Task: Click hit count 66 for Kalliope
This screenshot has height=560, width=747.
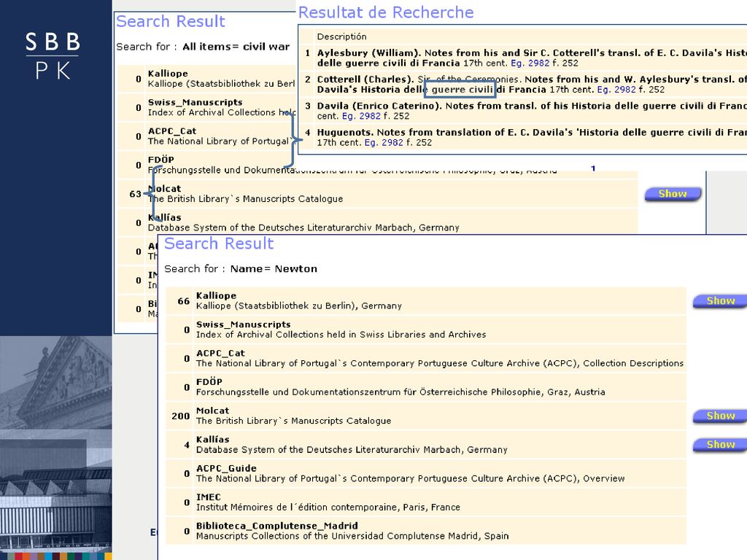Action: [183, 301]
